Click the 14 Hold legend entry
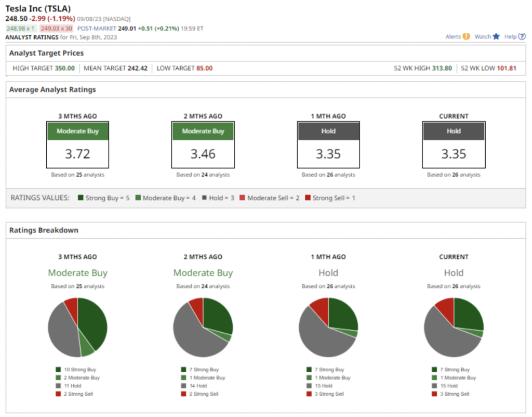 (194, 386)
